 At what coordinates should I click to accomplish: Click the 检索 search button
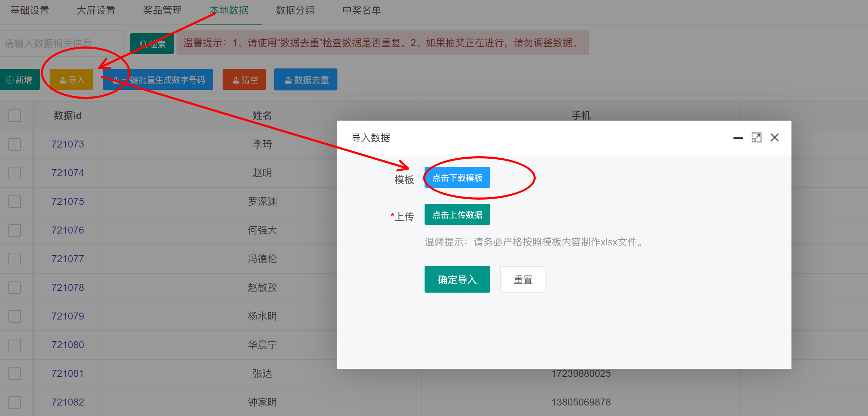pyautogui.click(x=152, y=44)
